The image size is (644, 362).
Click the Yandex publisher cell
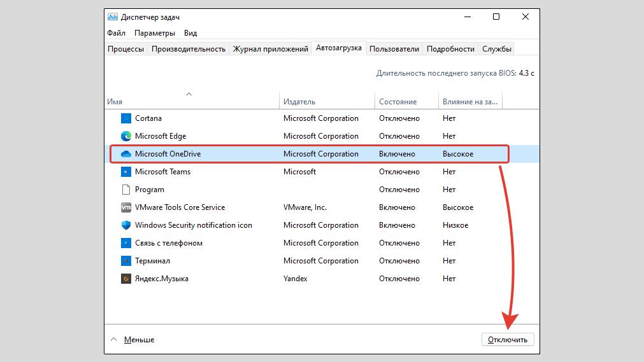(296, 279)
